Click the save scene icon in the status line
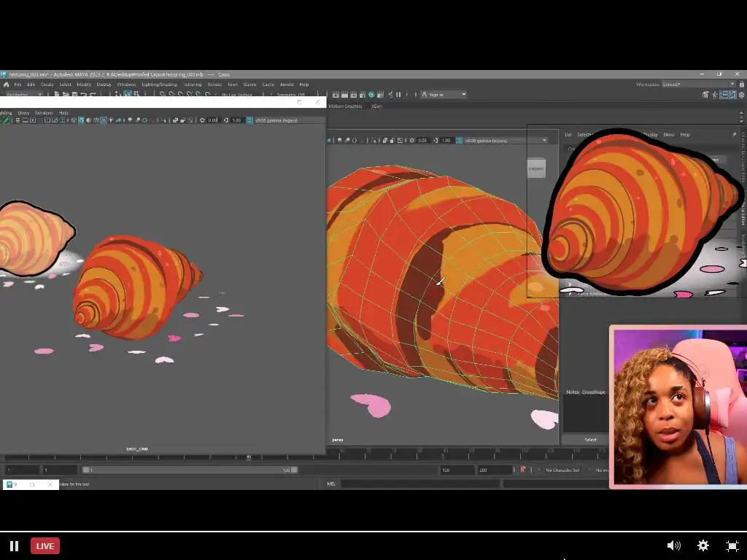The width and height of the screenshot is (747, 560). pyautogui.click(x=75, y=95)
